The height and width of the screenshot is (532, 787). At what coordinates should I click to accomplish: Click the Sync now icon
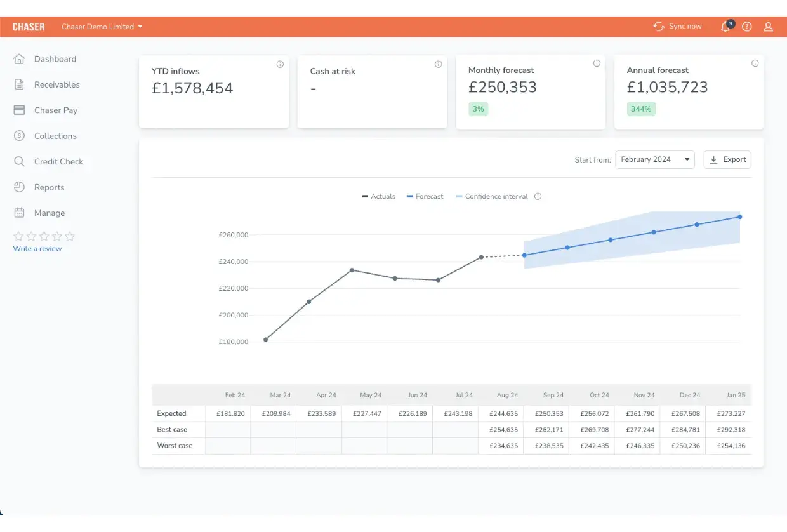[659, 27]
